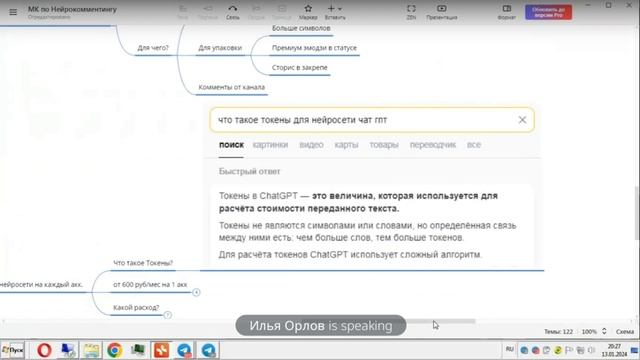This screenshot has height=360, width=640.
Task: Open the first Telegram taskbar icon
Action: pyautogui.click(x=184, y=350)
